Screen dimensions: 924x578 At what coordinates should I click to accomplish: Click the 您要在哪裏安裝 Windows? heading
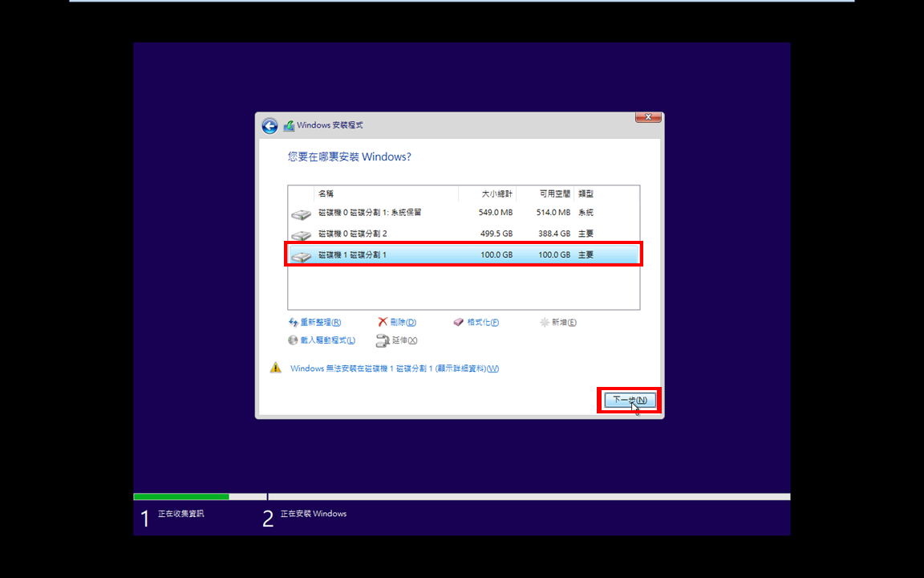(350, 157)
